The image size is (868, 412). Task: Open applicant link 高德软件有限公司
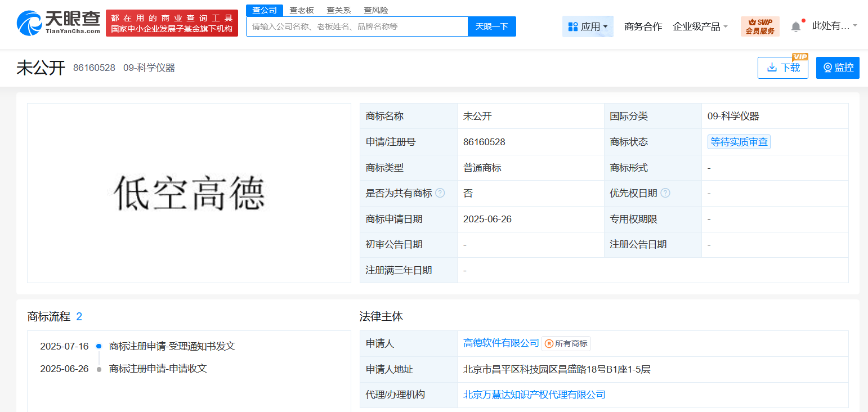tap(501, 343)
